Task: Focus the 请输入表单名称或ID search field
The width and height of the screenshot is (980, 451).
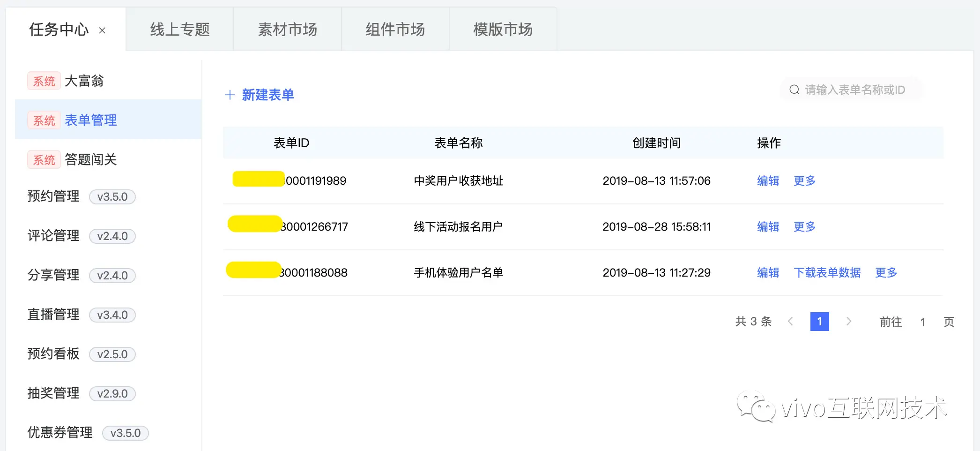Action: coord(851,90)
